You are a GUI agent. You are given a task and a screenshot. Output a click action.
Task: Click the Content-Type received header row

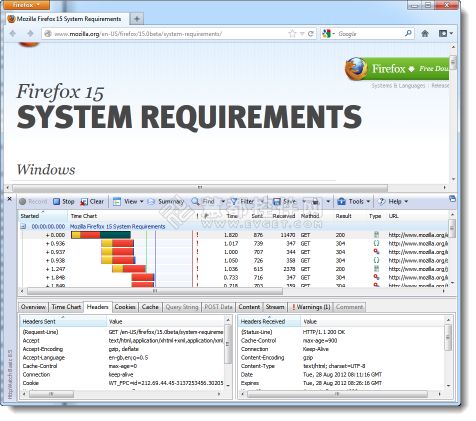(342, 366)
